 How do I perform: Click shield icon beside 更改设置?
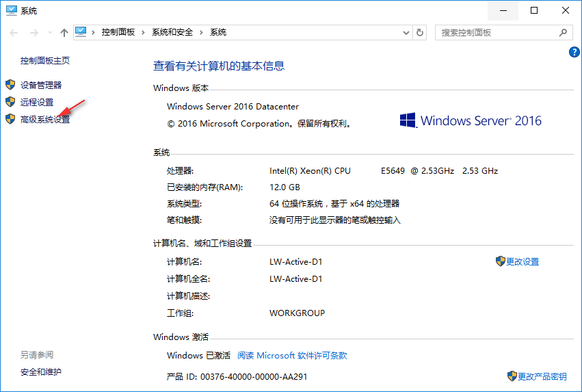[501, 261]
